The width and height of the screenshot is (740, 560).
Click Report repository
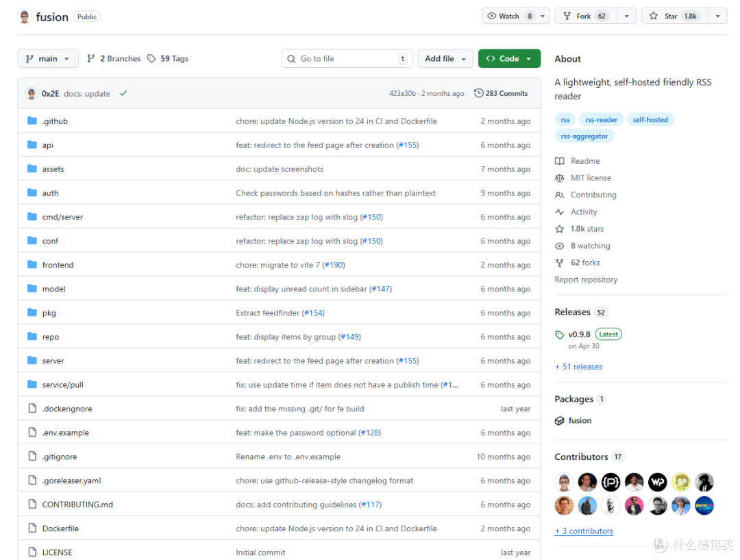(x=586, y=280)
